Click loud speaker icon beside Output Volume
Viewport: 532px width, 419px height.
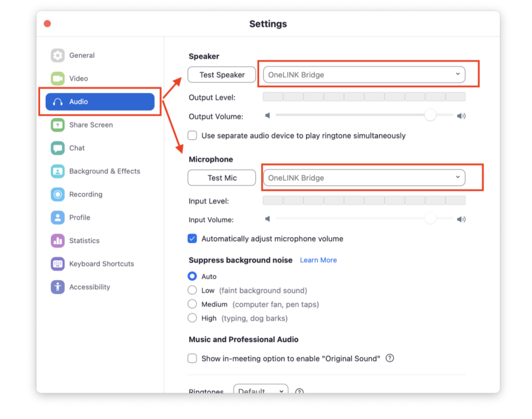(x=461, y=116)
